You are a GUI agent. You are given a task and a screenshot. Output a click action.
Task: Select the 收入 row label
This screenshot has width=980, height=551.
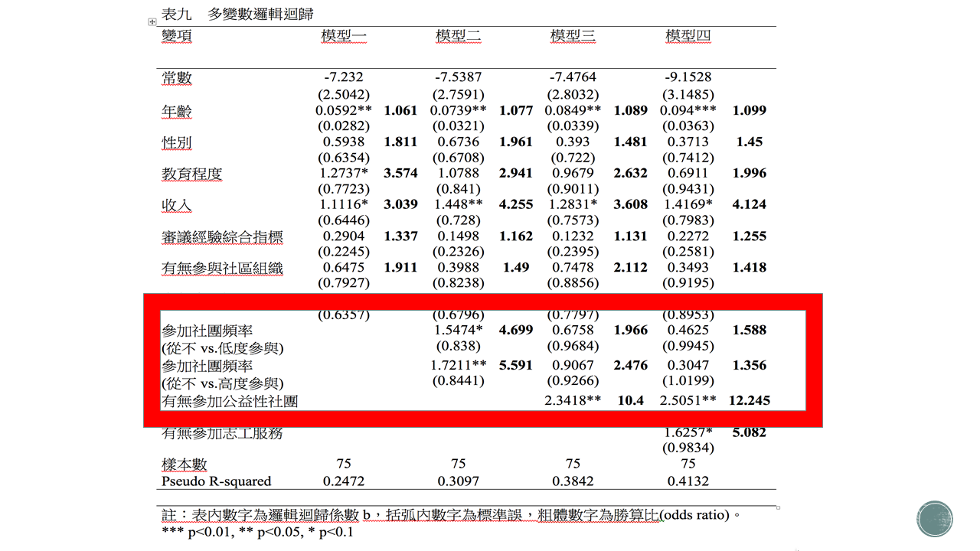point(177,206)
